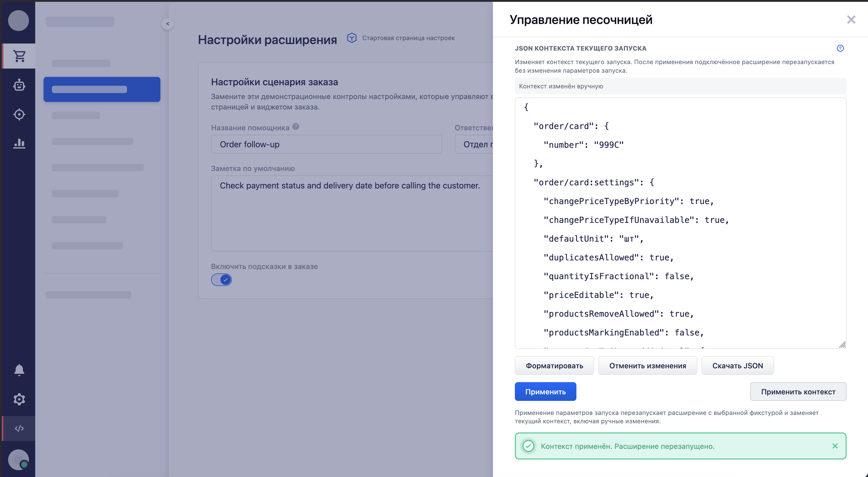
Task: Select the highlighted blue sidebar menu item
Action: click(x=102, y=89)
